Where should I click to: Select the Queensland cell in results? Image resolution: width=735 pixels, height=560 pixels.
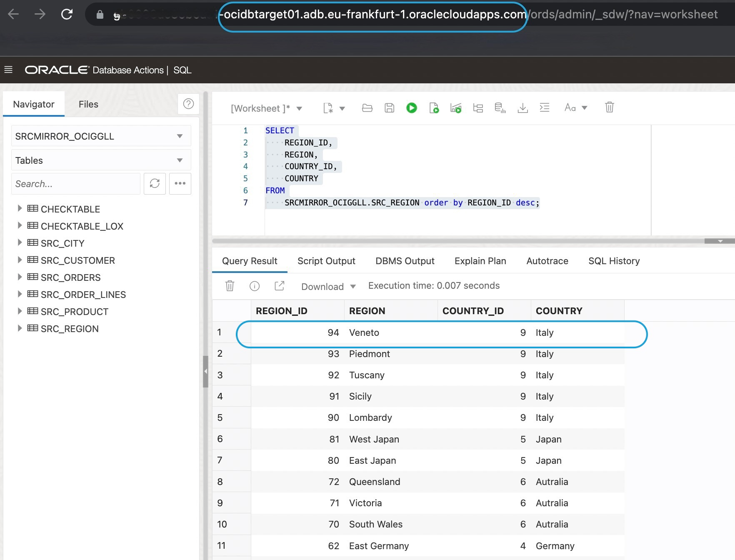[x=391, y=482]
